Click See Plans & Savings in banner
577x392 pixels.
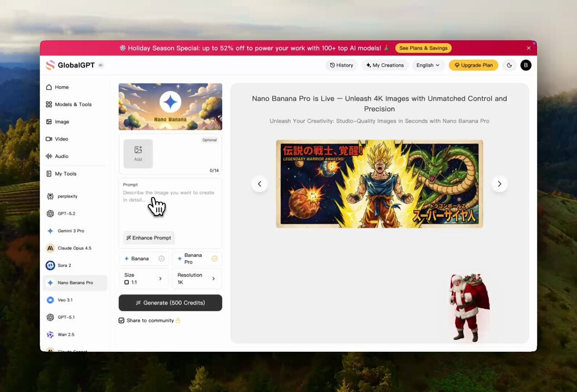423,48
